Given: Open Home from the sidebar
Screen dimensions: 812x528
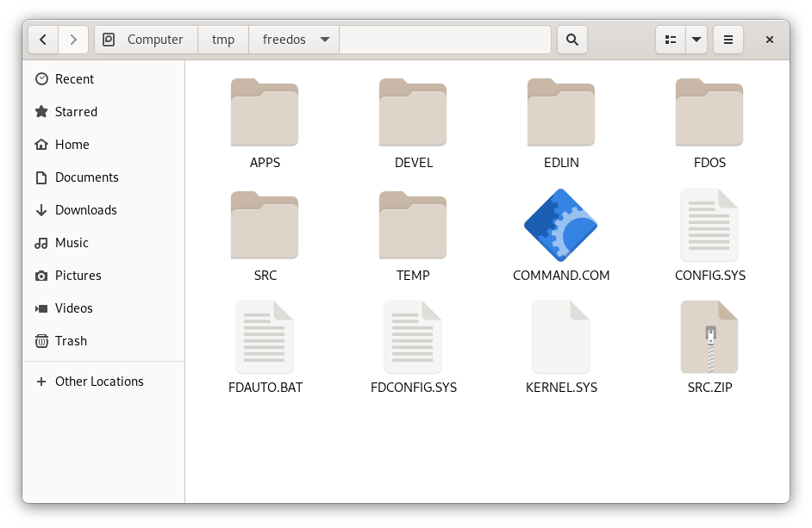Looking at the screenshot, I should click(x=72, y=145).
